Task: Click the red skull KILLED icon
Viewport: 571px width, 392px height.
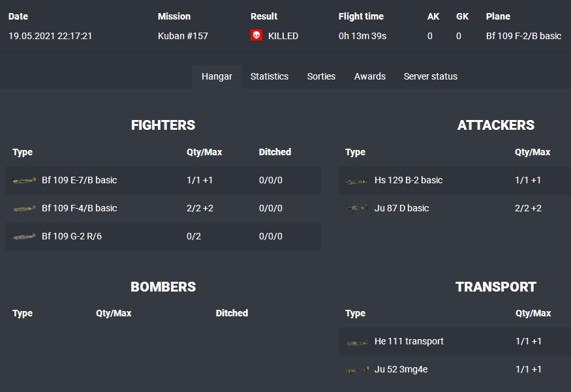Action: 256,36
